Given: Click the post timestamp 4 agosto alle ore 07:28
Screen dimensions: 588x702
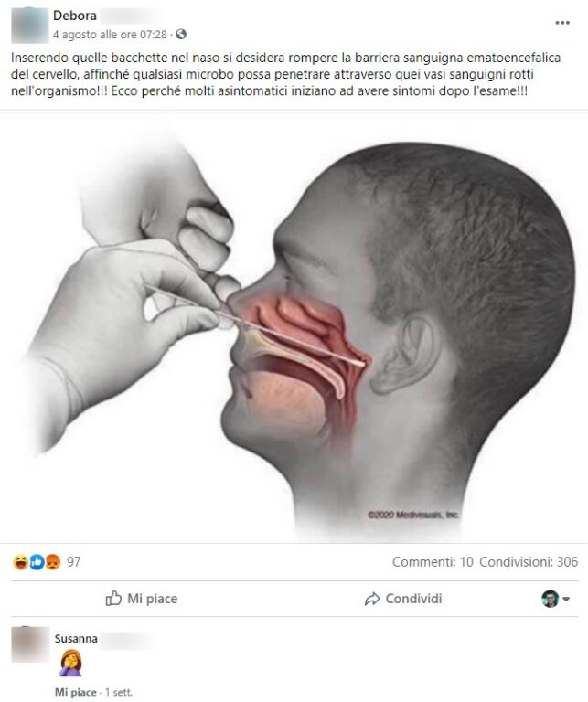Looking at the screenshot, I should 110,35.
